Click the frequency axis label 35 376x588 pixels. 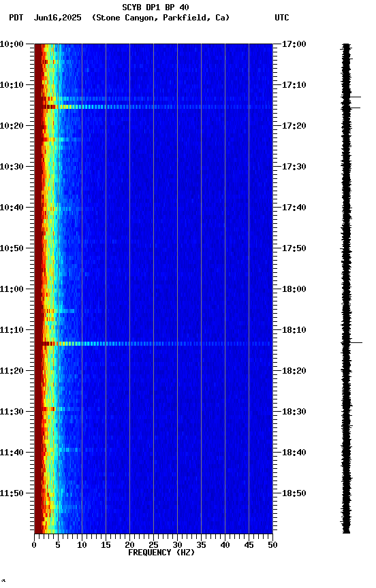point(201,546)
